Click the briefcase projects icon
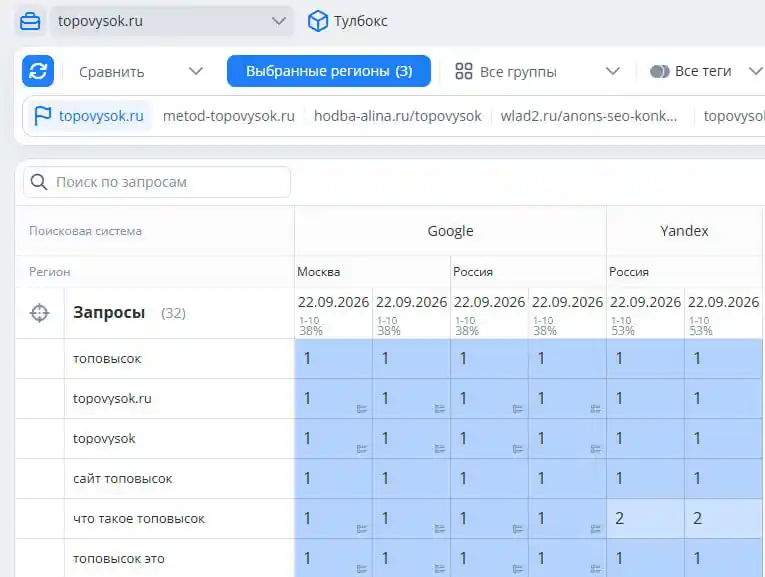 [30, 21]
